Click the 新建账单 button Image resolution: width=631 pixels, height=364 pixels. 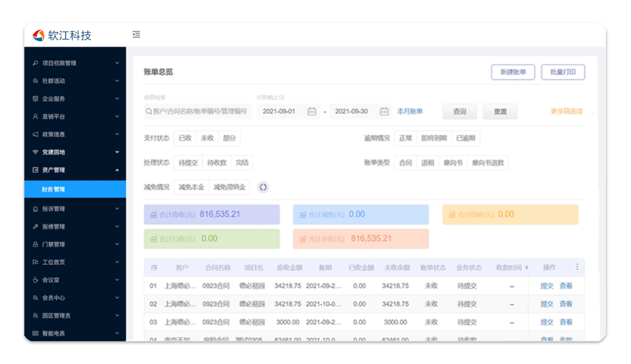(513, 72)
